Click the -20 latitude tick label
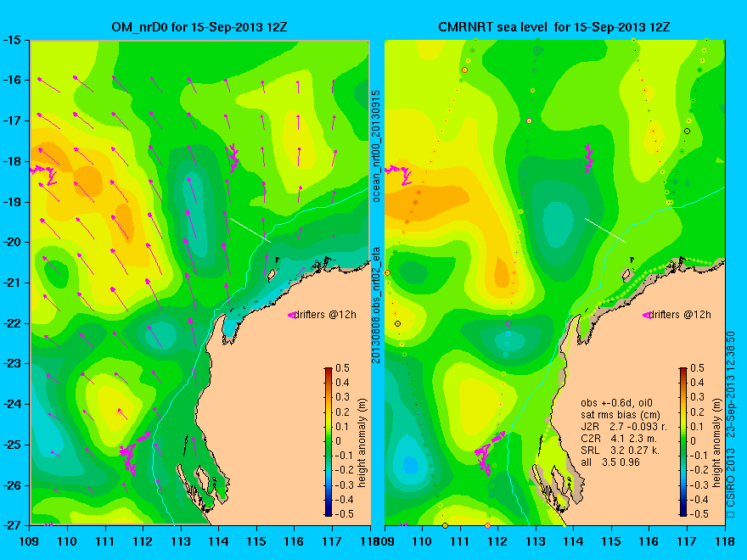 tap(11, 242)
